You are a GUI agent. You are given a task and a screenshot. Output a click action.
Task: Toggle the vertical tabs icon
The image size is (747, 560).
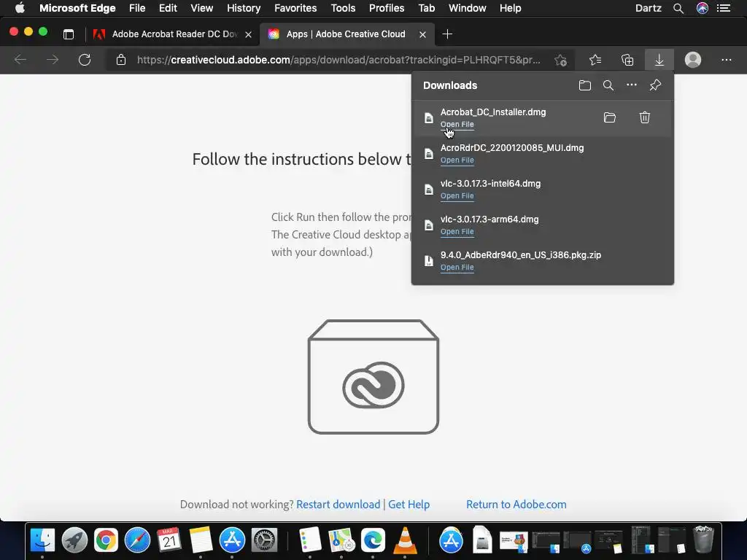(69, 34)
